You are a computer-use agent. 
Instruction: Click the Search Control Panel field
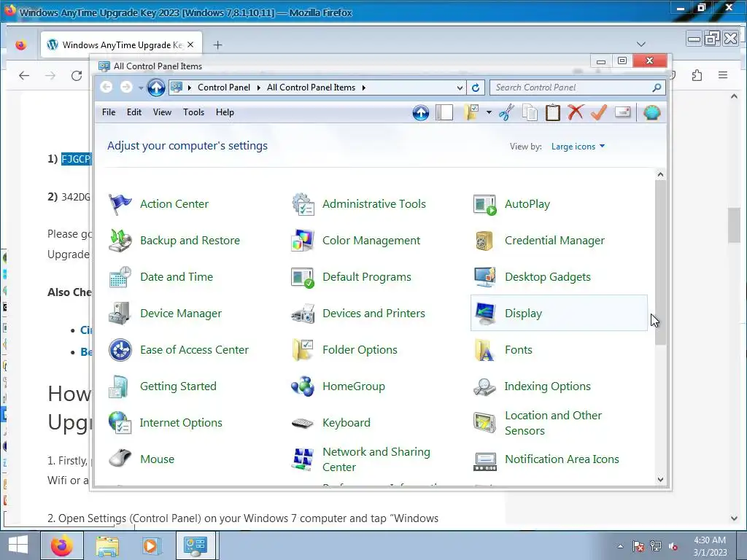(x=577, y=87)
